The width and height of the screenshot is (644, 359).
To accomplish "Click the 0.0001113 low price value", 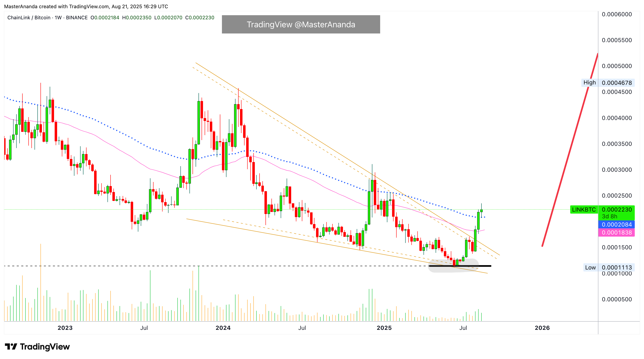I will (616, 267).
